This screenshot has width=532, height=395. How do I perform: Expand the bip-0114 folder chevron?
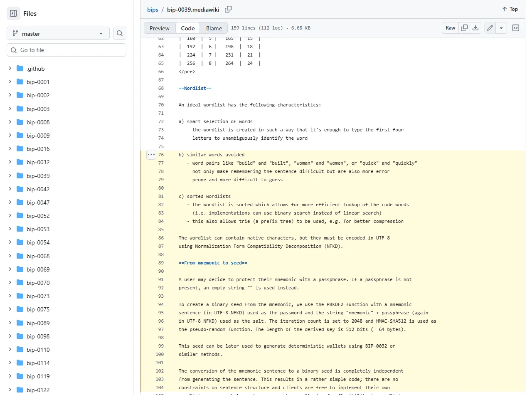tap(10, 363)
